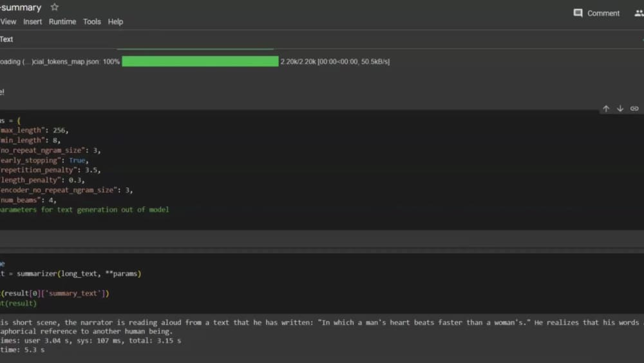Open the Help menu
This screenshot has width=644, height=363.
click(x=115, y=22)
